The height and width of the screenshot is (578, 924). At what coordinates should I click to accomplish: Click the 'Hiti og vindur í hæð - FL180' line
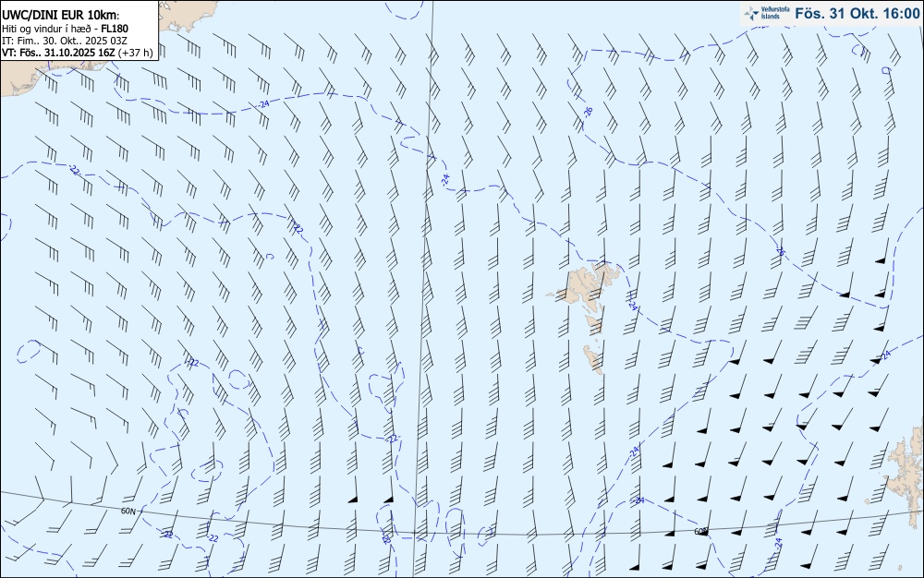pyautogui.click(x=65, y=29)
